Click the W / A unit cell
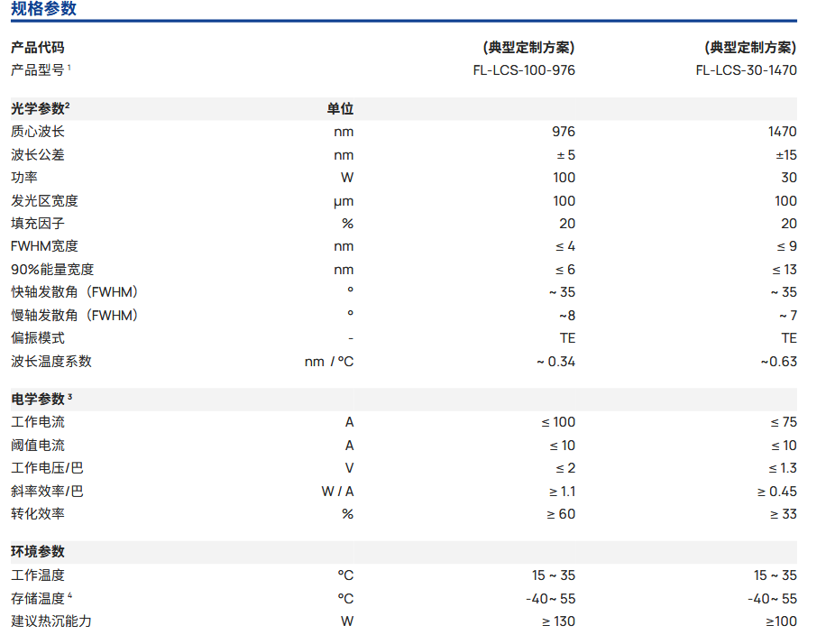835x644 pixels. (x=337, y=492)
